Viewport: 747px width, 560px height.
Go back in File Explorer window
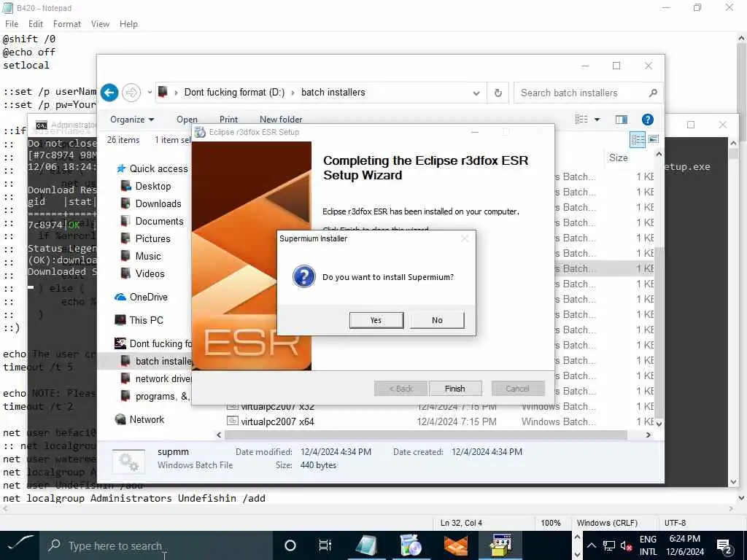109,93
